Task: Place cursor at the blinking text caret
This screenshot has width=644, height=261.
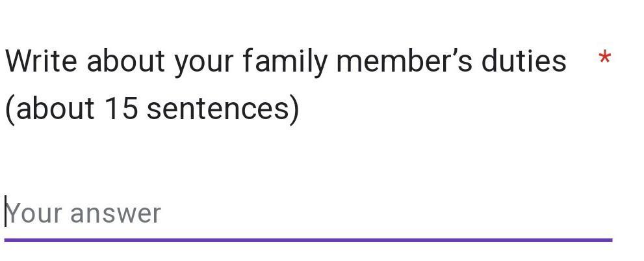Action: (6, 212)
